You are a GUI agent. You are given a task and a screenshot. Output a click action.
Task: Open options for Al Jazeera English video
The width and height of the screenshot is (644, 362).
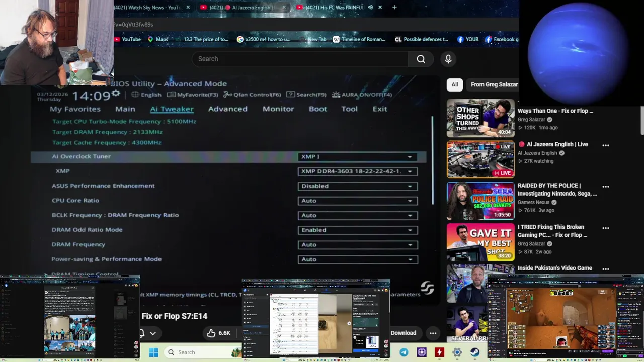point(606,145)
